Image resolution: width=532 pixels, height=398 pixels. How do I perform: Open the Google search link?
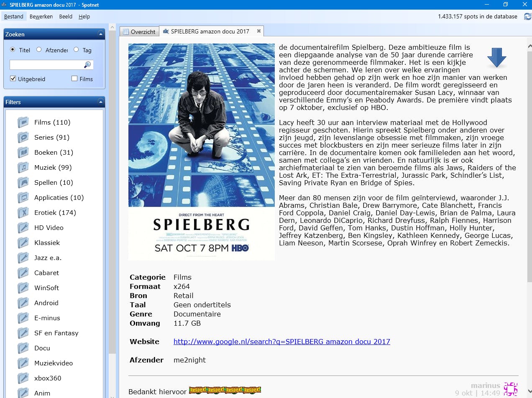pyautogui.click(x=282, y=342)
